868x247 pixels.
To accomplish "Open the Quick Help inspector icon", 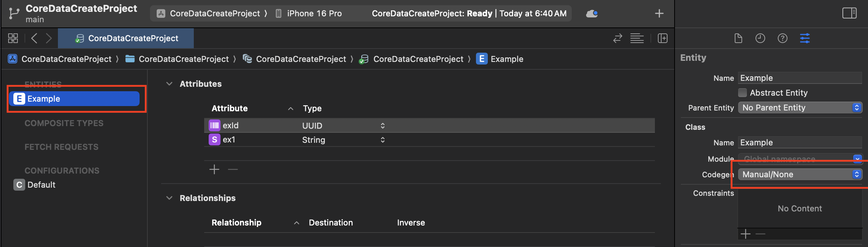I will point(782,38).
